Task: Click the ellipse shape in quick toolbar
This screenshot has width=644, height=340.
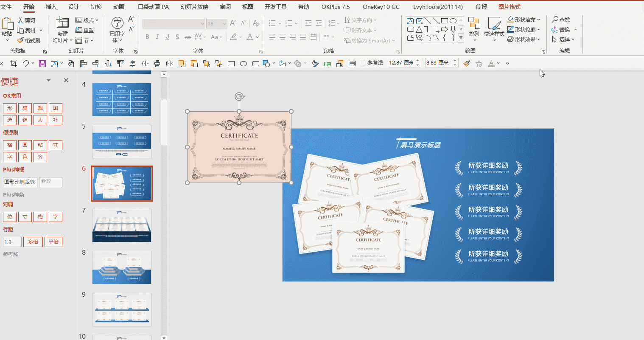Action: [x=244, y=64]
